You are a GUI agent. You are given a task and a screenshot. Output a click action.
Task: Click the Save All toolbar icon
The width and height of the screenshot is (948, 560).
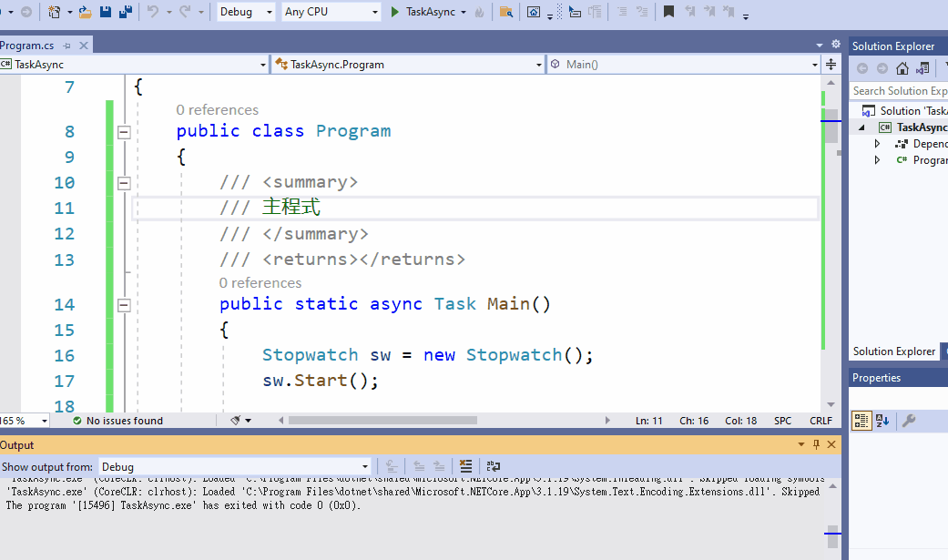(125, 12)
